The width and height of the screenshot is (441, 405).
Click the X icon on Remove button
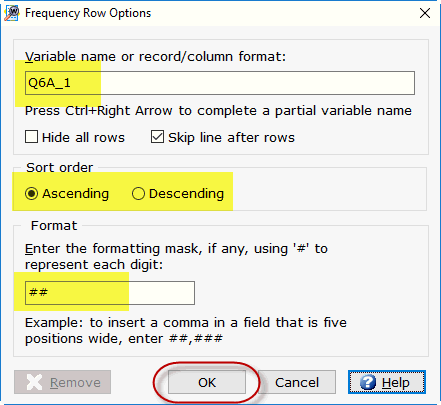pyautogui.click(x=34, y=382)
